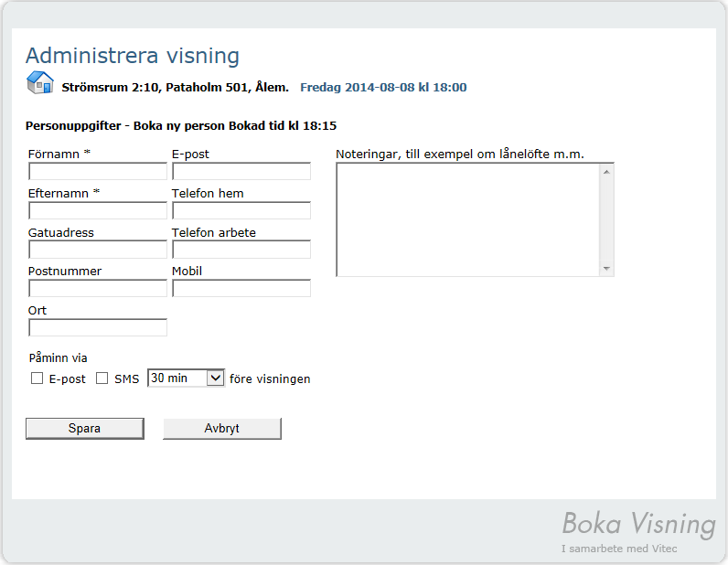Open the 30 min reminder dropdown
This screenshot has height=565, width=728.
click(187, 378)
